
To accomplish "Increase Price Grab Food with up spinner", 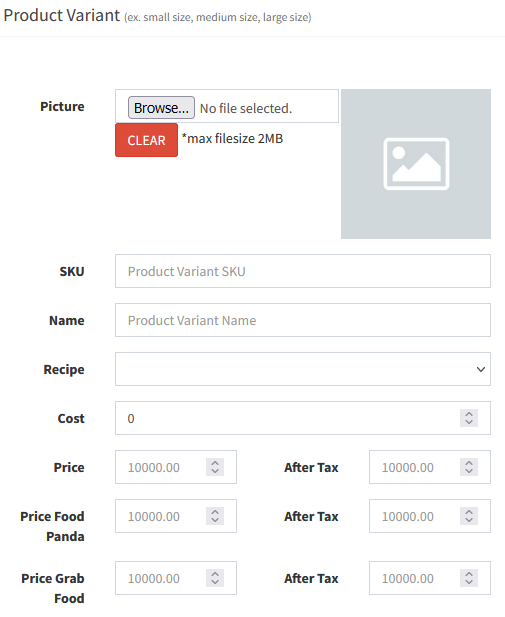I will click(215, 574).
